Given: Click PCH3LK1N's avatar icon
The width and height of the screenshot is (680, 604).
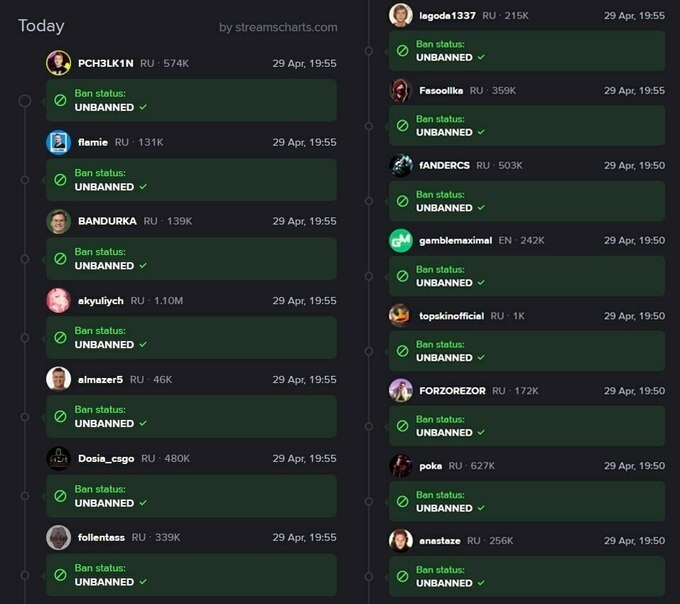Looking at the screenshot, I should (59, 63).
